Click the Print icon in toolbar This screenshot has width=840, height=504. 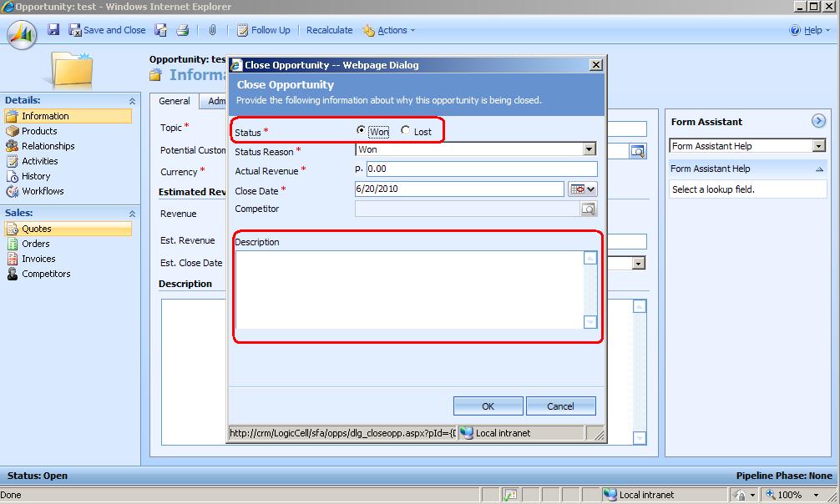[183, 30]
